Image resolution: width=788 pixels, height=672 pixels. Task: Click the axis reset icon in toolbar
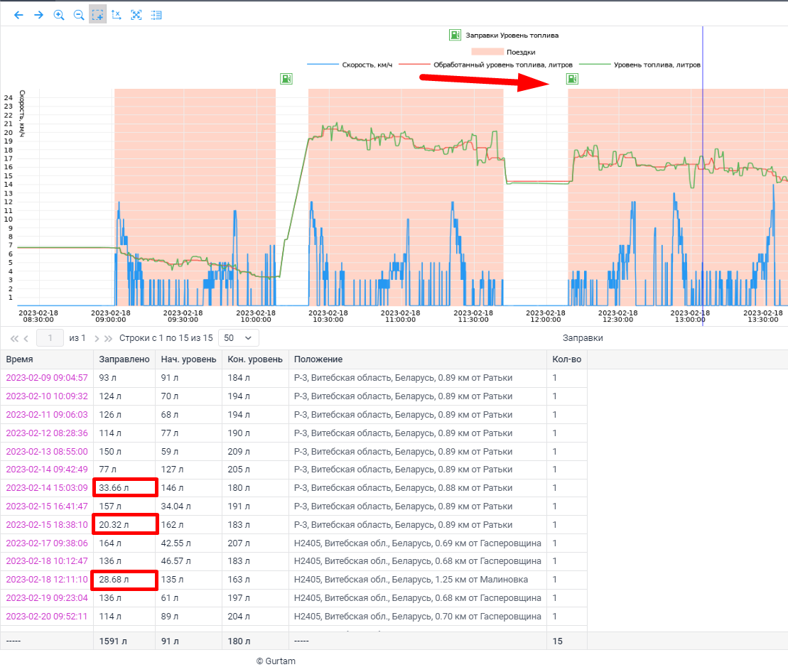coord(117,15)
